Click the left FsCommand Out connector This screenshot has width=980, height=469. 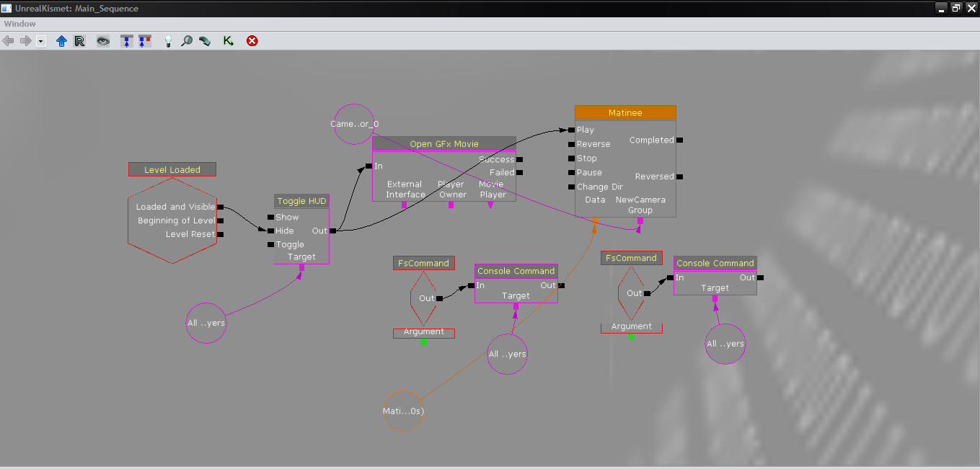tap(440, 298)
